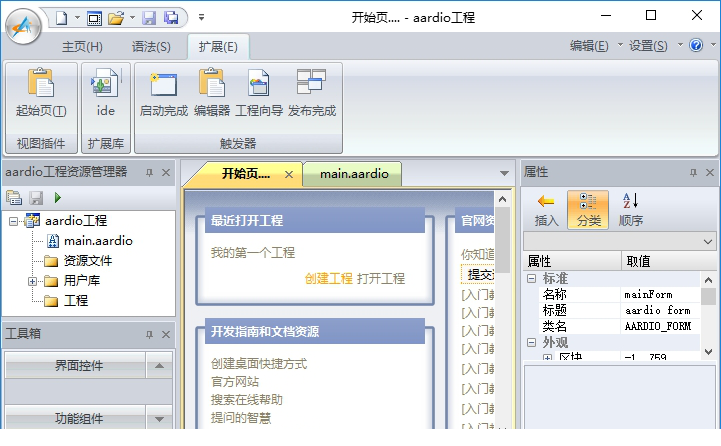
Task: Click the 创建工程 link
Action: (x=328, y=278)
